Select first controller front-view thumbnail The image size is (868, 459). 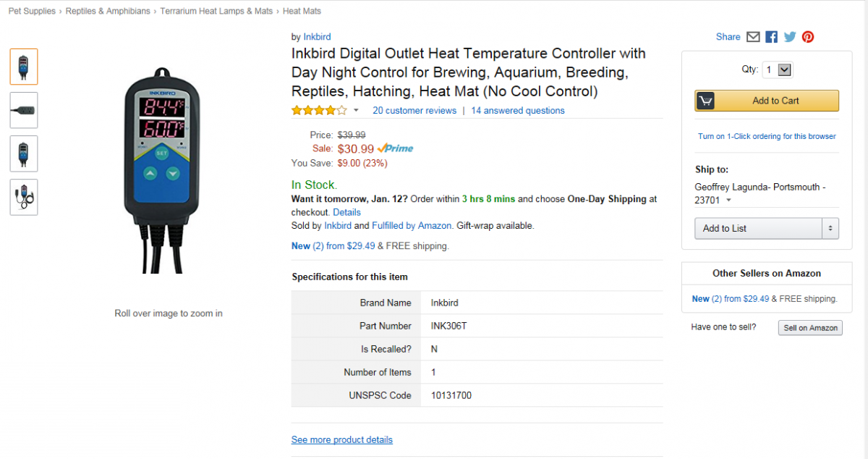click(x=24, y=67)
